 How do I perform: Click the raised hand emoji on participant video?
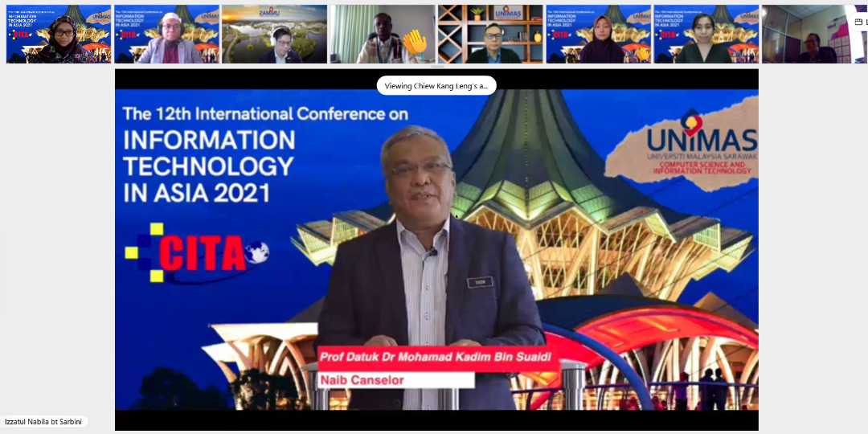coord(414,42)
